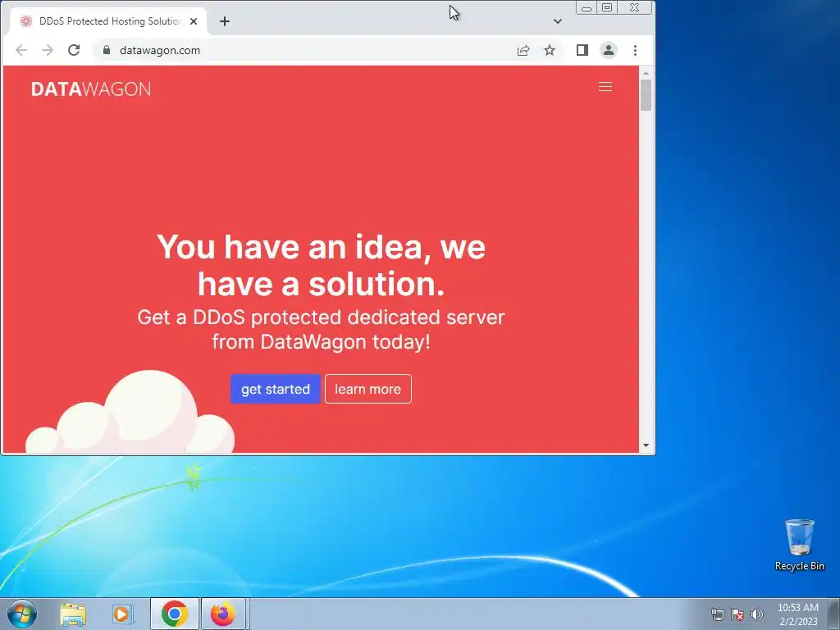
Task: Click scrollbar down arrow on the page
Action: coord(646,445)
